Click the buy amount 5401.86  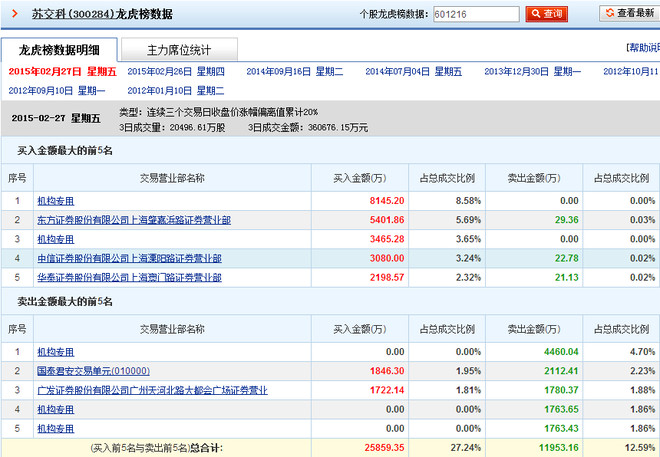coord(387,220)
